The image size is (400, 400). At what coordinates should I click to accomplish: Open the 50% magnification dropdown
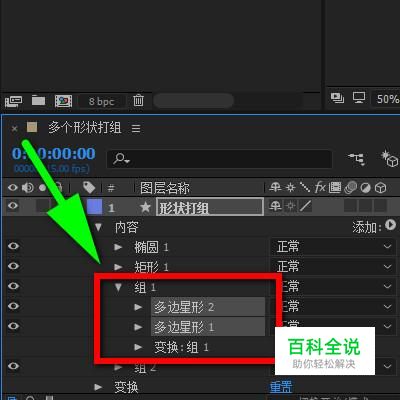tap(386, 99)
